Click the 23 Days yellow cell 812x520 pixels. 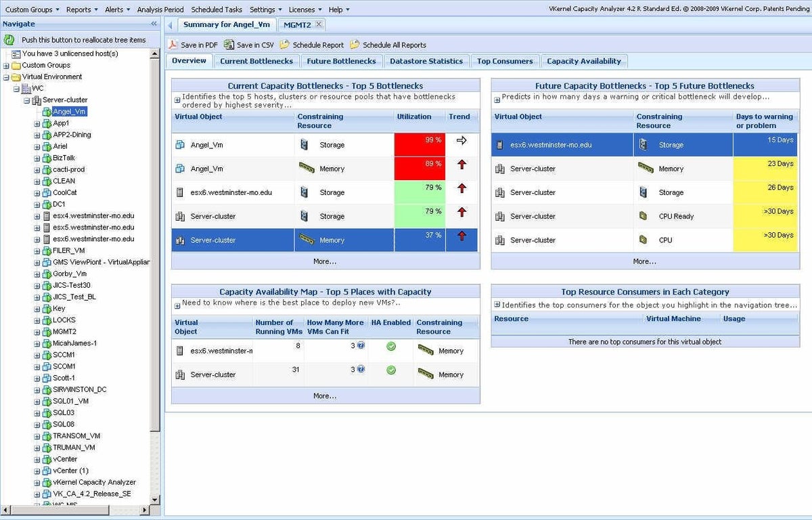766,169
